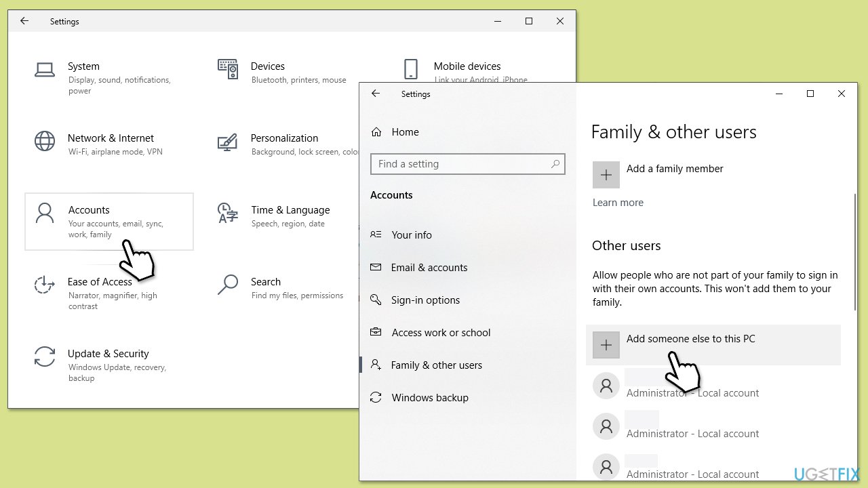Image resolution: width=868 pixels, height=488 pixels.
Task: Open Family & other users page
Action: click(x=437, y=365)
